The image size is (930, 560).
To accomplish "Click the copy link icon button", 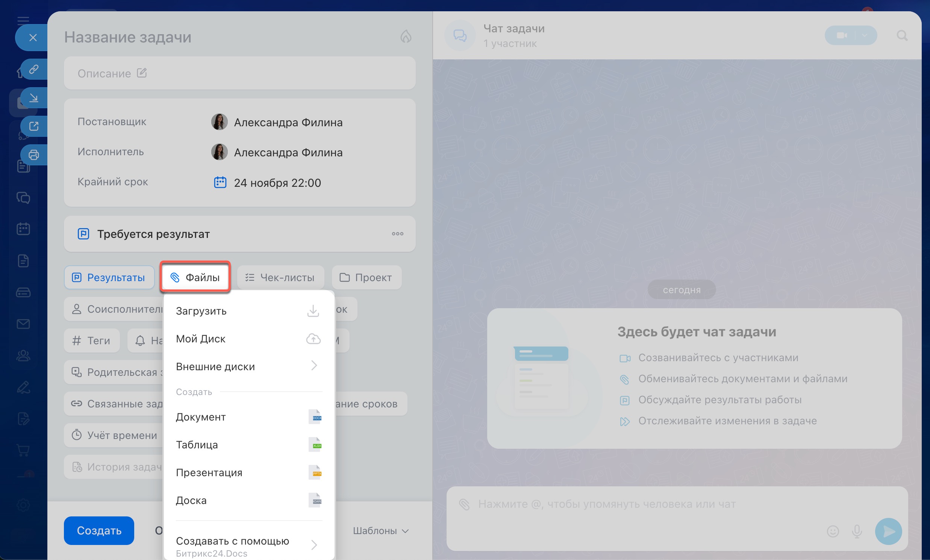I will (33, 70).
